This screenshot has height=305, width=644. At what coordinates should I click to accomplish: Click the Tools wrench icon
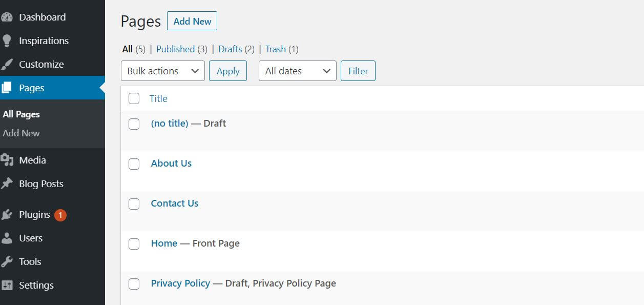7,261
